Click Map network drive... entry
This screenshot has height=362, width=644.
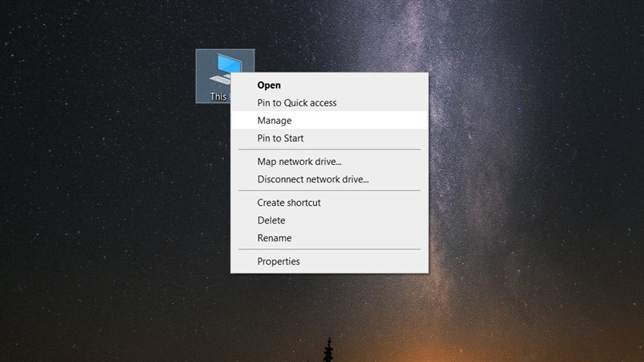pyautogui.click(x=299, y=162)
